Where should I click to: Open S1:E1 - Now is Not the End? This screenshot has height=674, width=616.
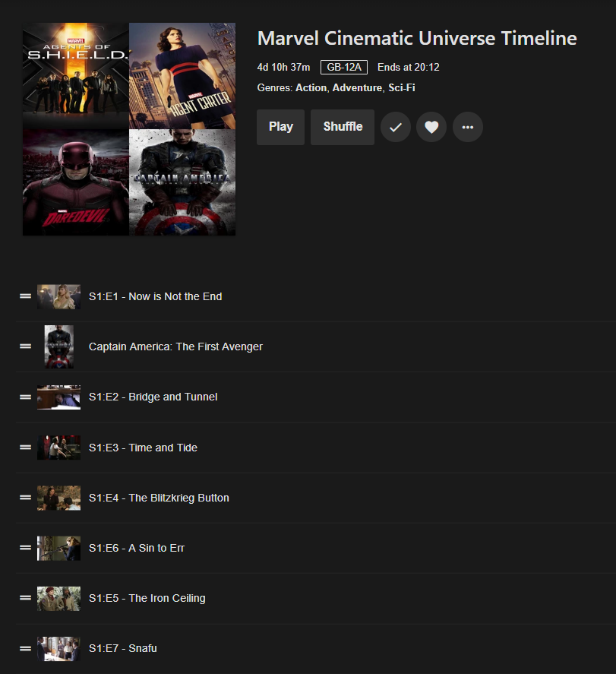(156, 296)
